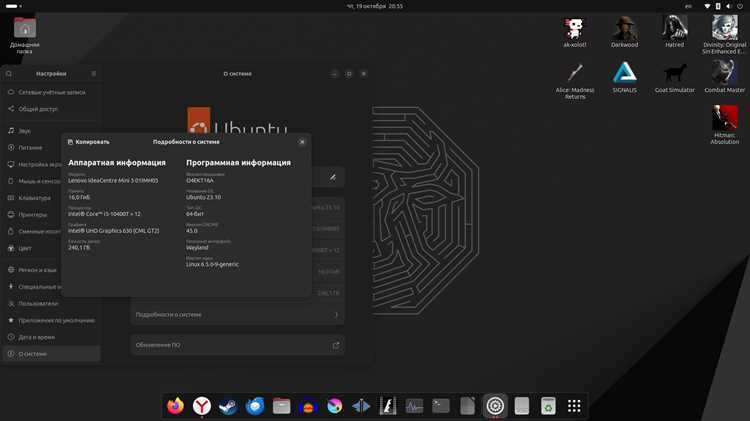Image resolution: width=750 pixels, height=421 pixels.
Task: Click Intel Core i5-10400T processor text
Action: click(x=104, y=214)
